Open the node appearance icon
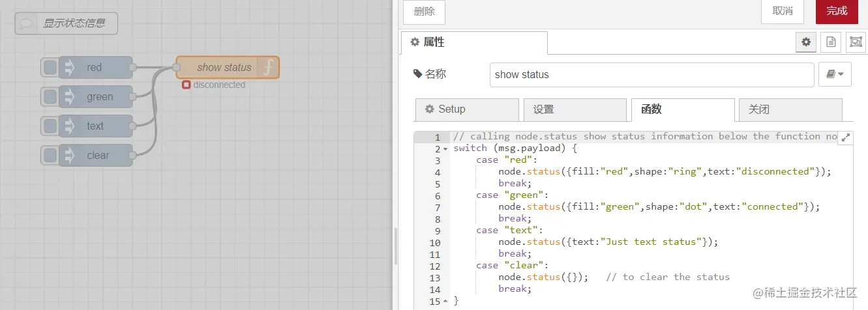This screenshot has height=310, width=868. point(856,42)
